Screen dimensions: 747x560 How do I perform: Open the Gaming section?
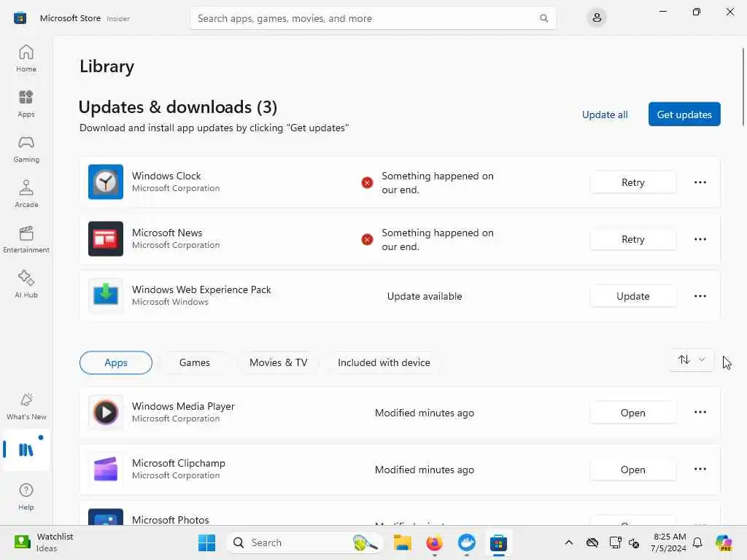click(x=26, y=149)
